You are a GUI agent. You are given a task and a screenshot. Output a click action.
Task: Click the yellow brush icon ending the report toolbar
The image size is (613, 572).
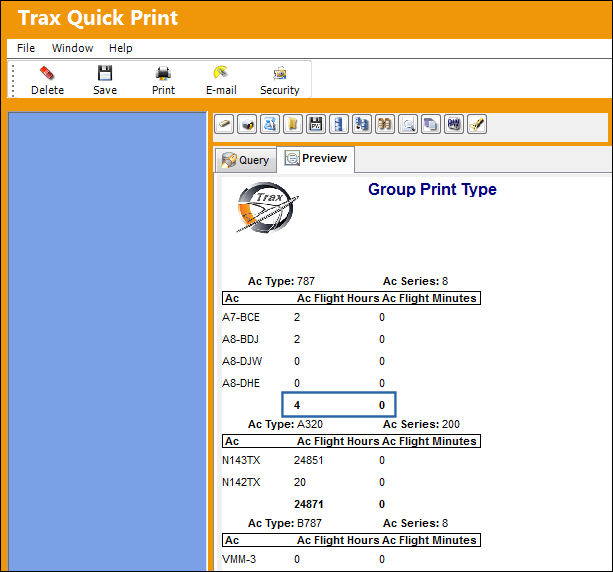click(x=477, y=124)
